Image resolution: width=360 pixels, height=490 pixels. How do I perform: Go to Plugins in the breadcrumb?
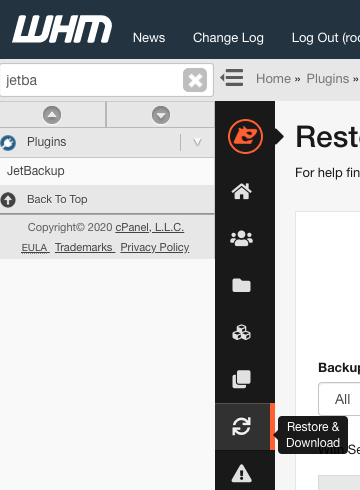pos(328,79)
